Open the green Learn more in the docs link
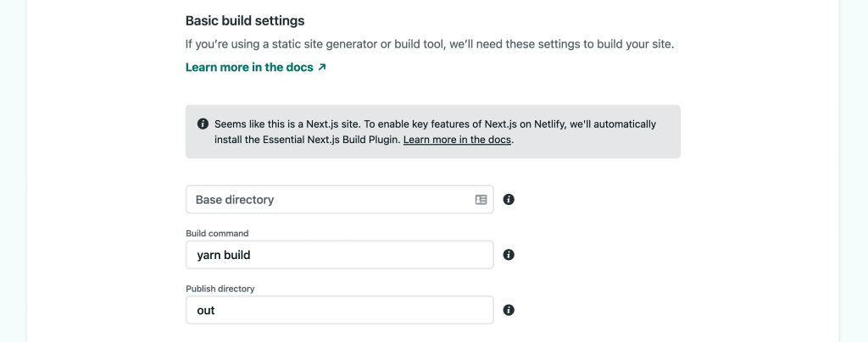 click(250, 68)
